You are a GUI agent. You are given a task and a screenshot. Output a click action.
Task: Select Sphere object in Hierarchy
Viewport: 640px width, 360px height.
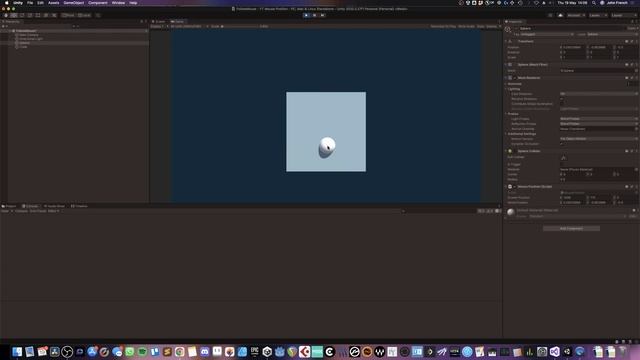(x=24, y=43)
